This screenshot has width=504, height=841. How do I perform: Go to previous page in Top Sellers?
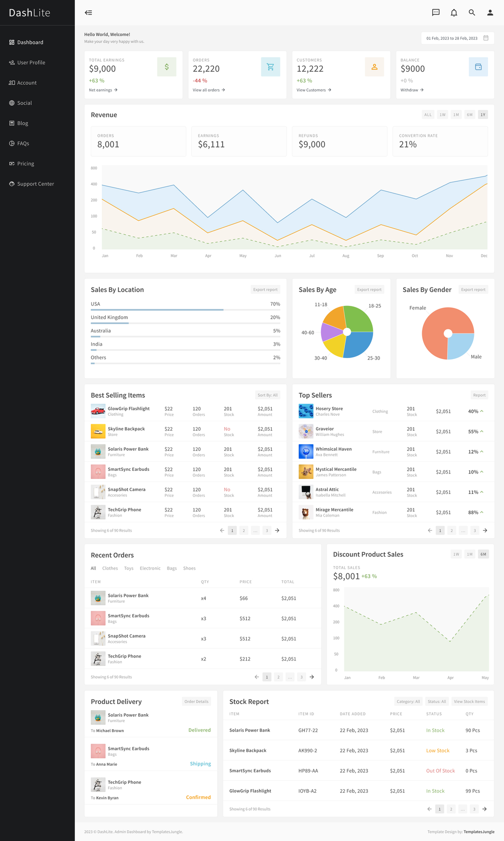coord(430,531)
